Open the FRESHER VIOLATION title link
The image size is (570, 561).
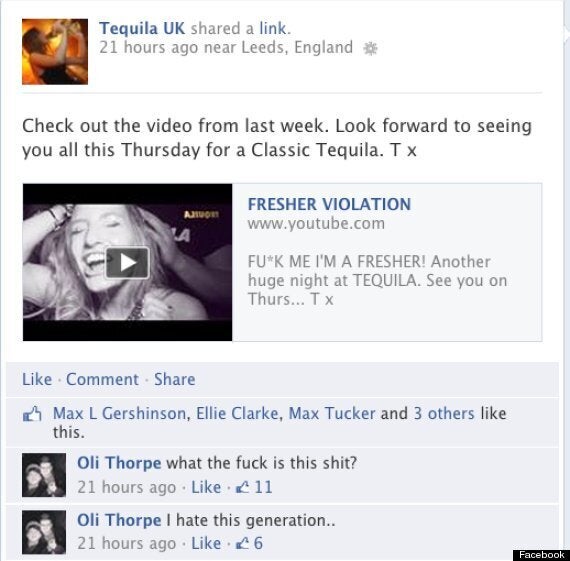[329, 204]
